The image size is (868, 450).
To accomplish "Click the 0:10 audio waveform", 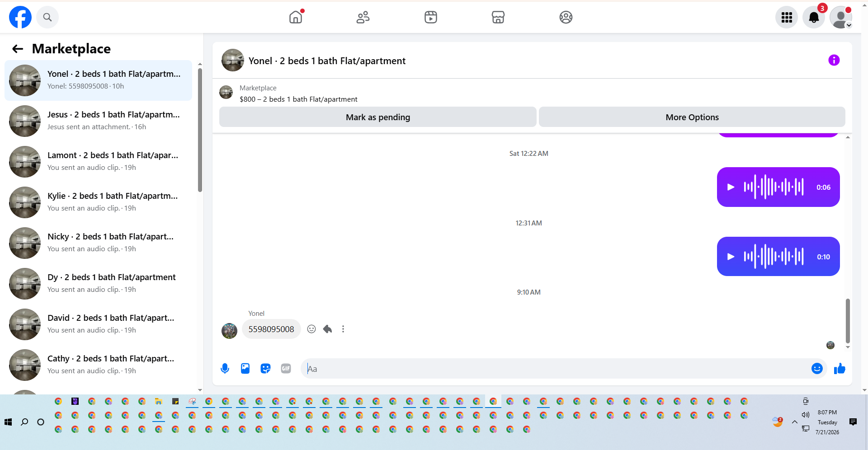I will coord(774,257).
